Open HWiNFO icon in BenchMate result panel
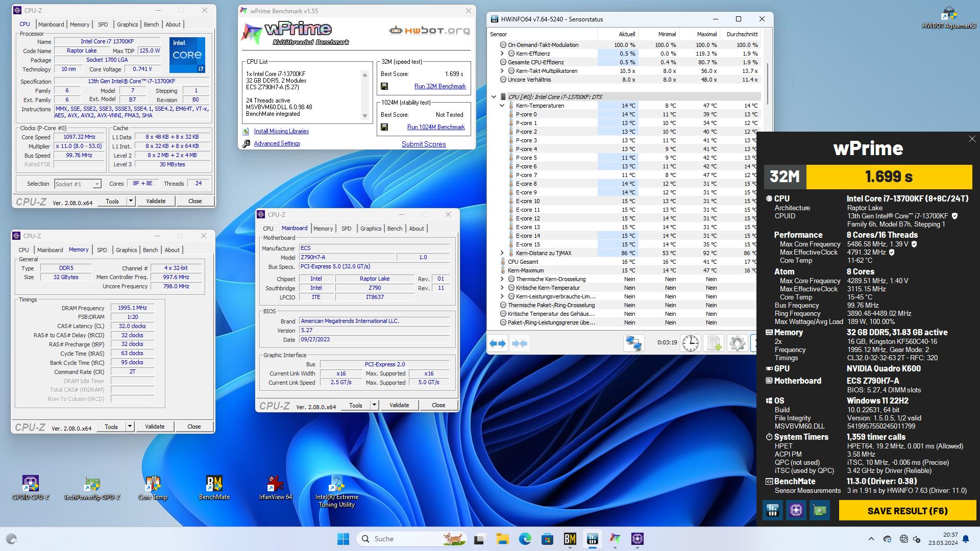 (772, 510)
